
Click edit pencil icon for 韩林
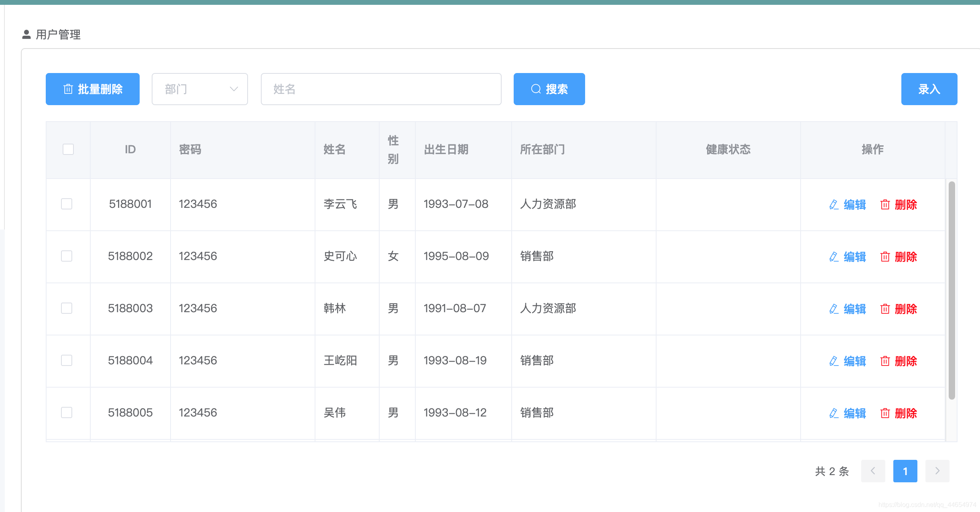point(834,309)
